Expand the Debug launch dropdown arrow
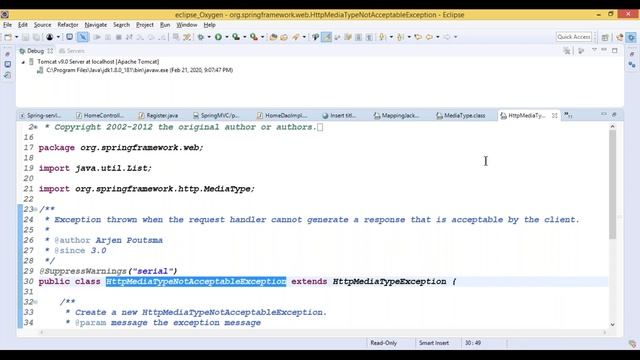This screenshot has width=640, height=360. point(209,37)
